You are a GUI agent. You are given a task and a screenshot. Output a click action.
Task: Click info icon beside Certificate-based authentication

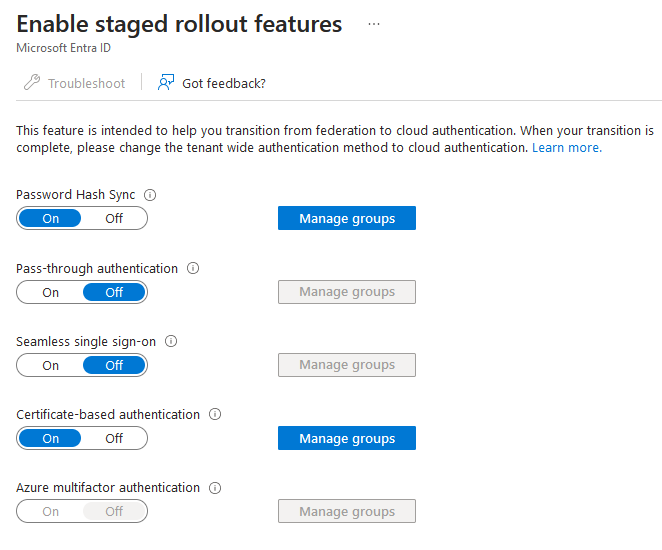tap(215, 414)
